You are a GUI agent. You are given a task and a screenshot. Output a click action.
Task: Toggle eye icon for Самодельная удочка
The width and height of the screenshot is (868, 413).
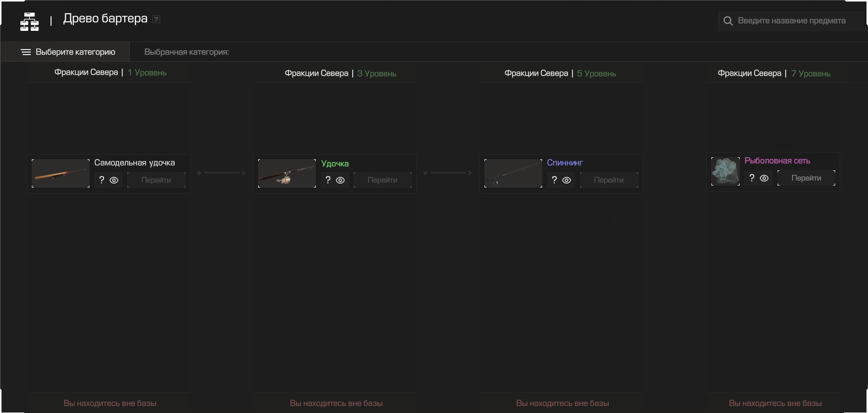(x=114, y=180)
